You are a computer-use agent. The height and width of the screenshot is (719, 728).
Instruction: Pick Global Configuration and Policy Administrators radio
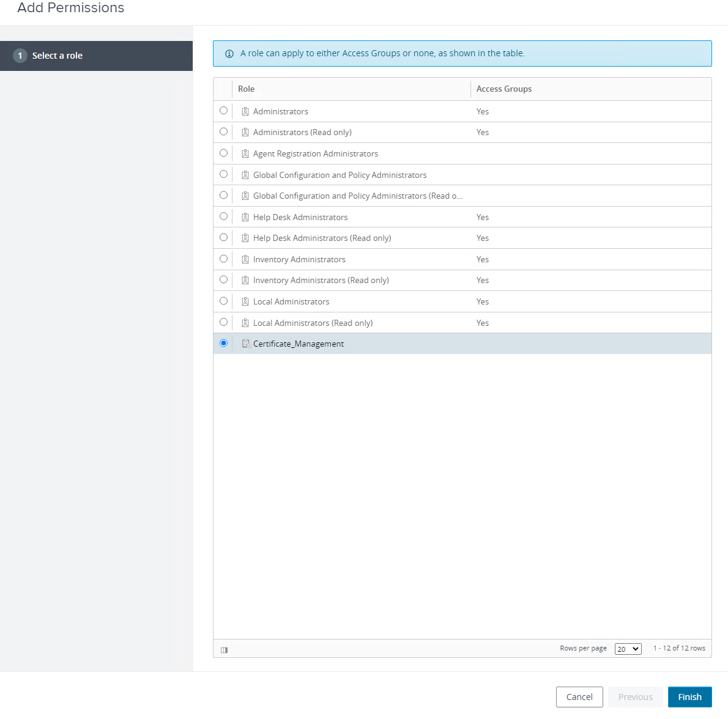pyautogui.click(x=223, y=174)
